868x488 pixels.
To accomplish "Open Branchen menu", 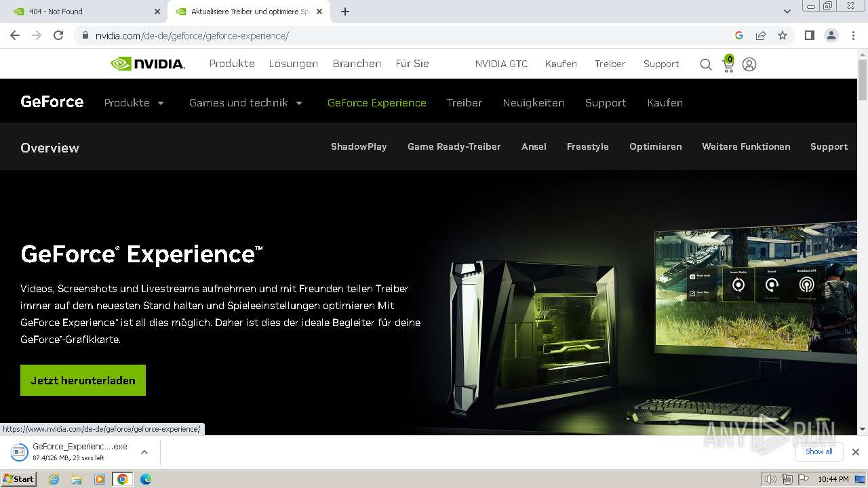I will pyautogui.click(x=357, y=64).
